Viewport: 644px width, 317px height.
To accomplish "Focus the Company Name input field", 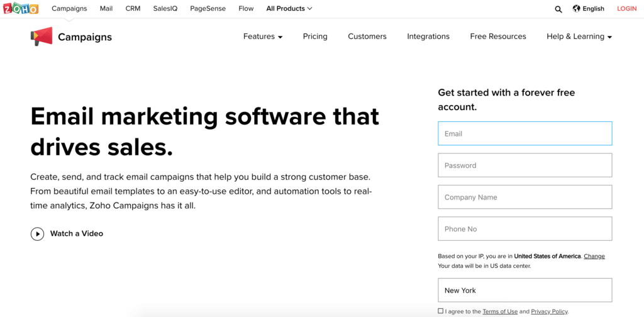I will coord(525,197).
